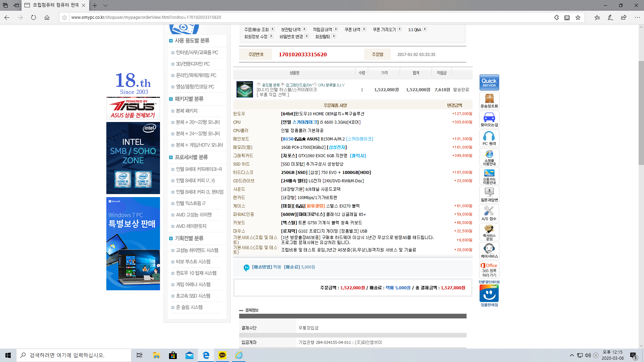Viewport: 644px width, 362px height.
Task: Open 퀵서비스 운임 sidebar icon
Action: [489, 232]
